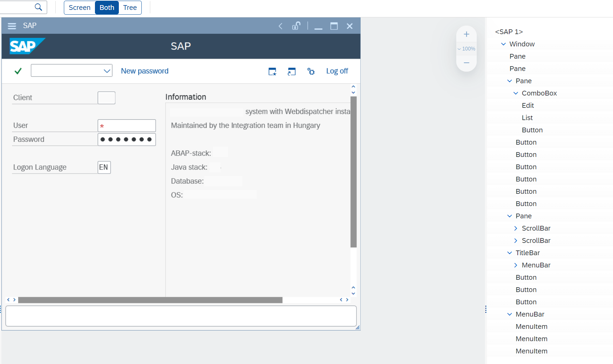613x364 pixels.
Task: Collapse the Window tree node
Action: pyautogui.click(x=503, y=44)
